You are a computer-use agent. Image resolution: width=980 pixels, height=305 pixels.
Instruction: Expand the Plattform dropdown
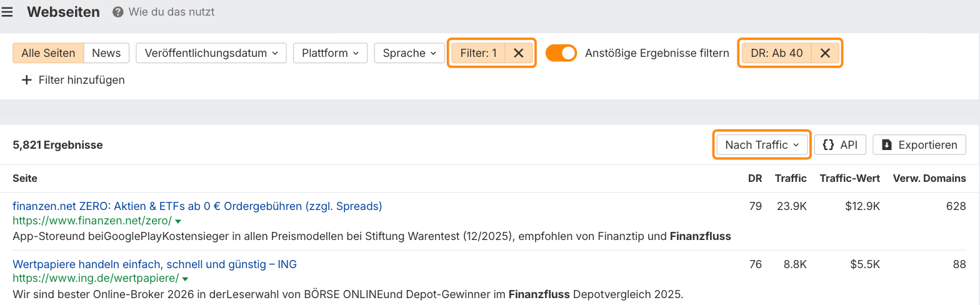click(330, 53)
